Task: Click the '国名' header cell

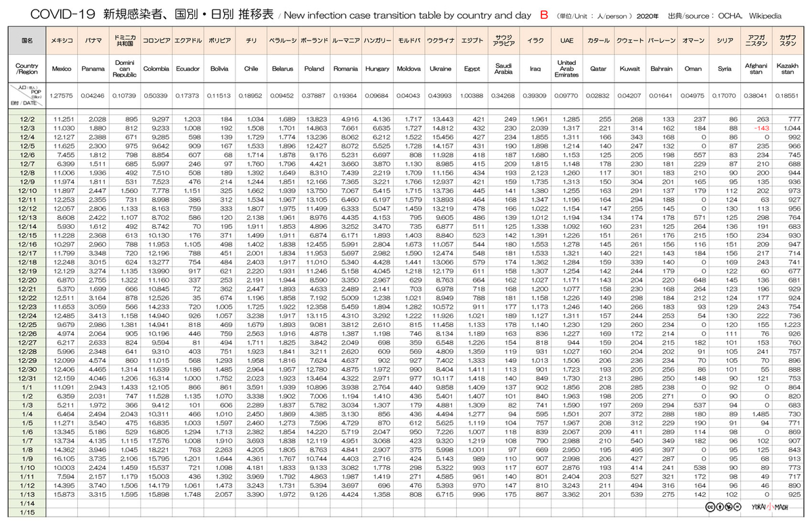Action: point(27,41)
